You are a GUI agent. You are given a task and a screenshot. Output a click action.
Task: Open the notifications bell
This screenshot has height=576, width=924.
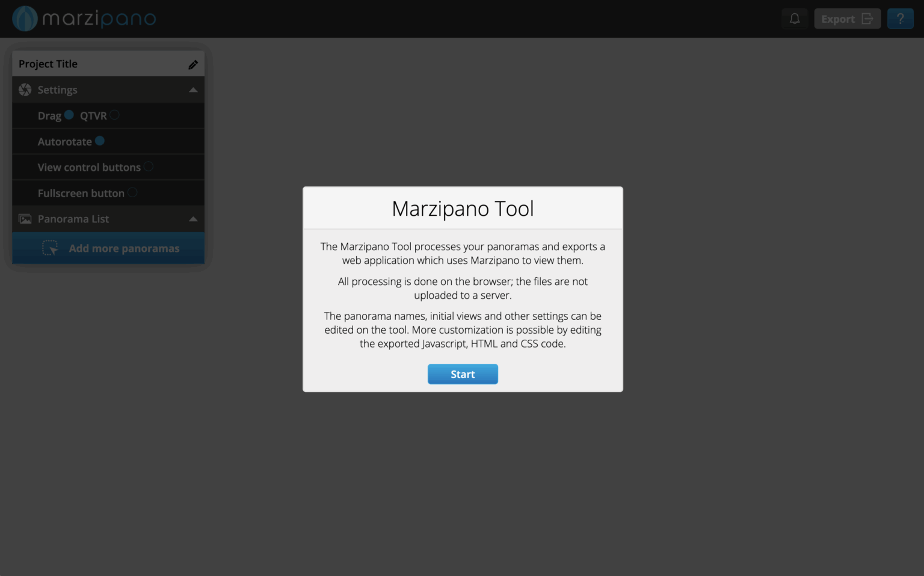coord(794,19)
